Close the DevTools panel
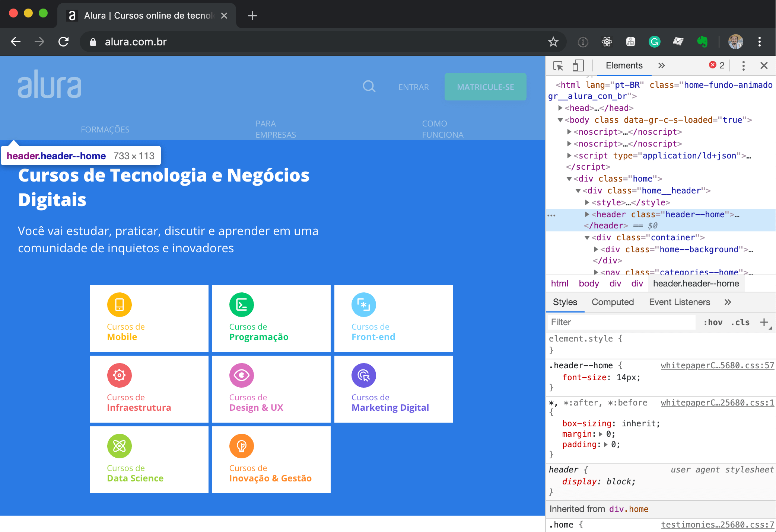 [764, 66]
